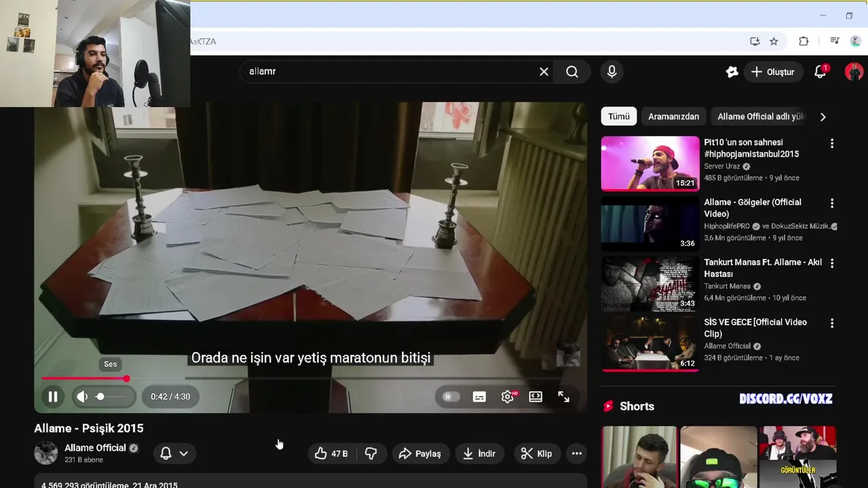Click the video title Allame - Psişik 2015

[89, 428]
